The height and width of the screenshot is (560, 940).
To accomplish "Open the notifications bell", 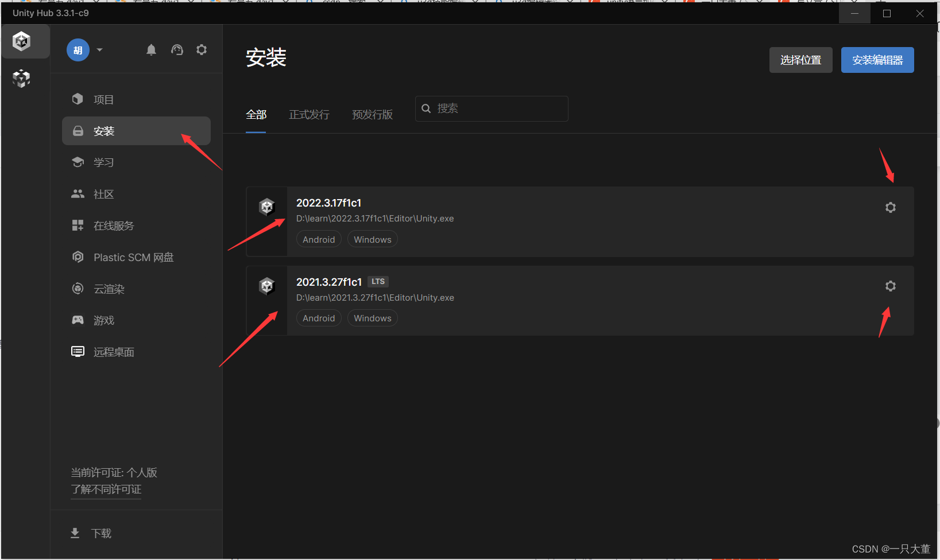I will [x=151, y=50].
